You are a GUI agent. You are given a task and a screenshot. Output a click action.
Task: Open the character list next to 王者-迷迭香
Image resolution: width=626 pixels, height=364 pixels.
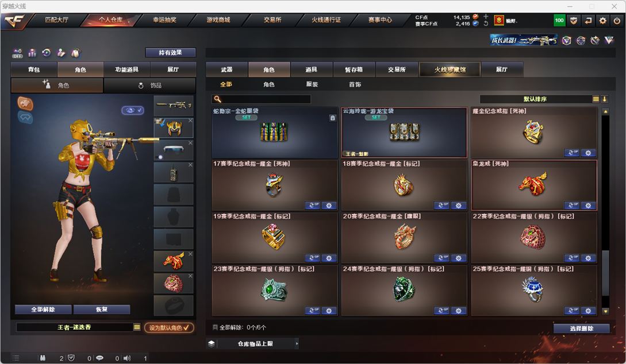pos(137,327)
